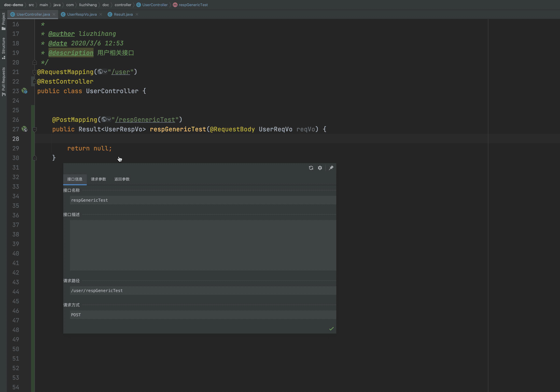Open the popup settings gear
The width and height of the screenshot is (560, 392).
320,168
